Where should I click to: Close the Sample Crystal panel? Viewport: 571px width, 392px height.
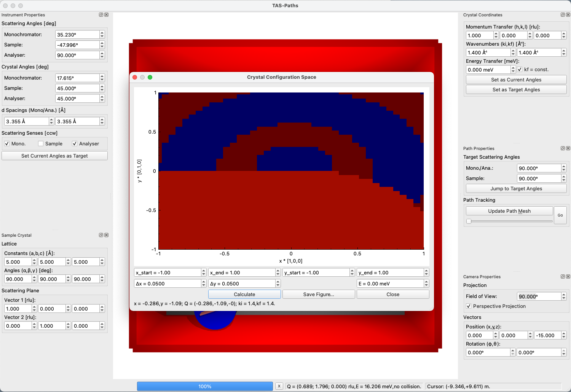click(x=107, y=235)
